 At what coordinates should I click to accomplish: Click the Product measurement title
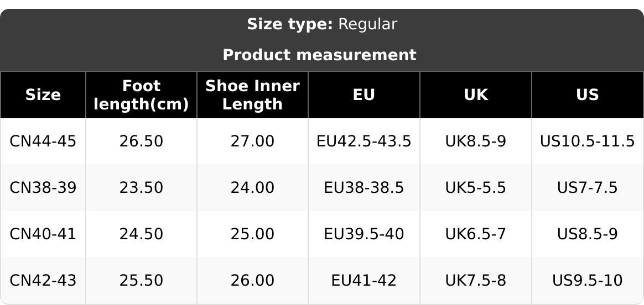click(319, 55)
